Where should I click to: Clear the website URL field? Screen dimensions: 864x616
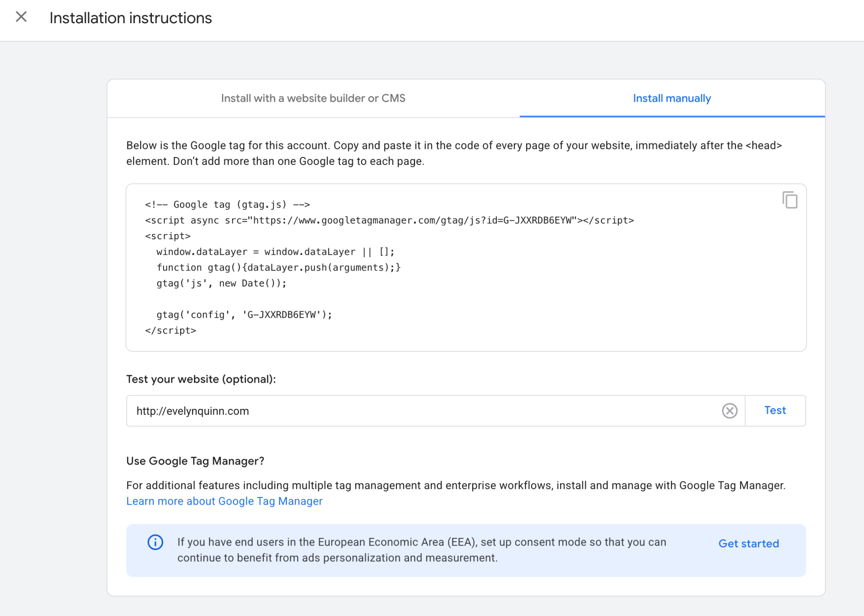pyautogui.click(x=729, y=411)
